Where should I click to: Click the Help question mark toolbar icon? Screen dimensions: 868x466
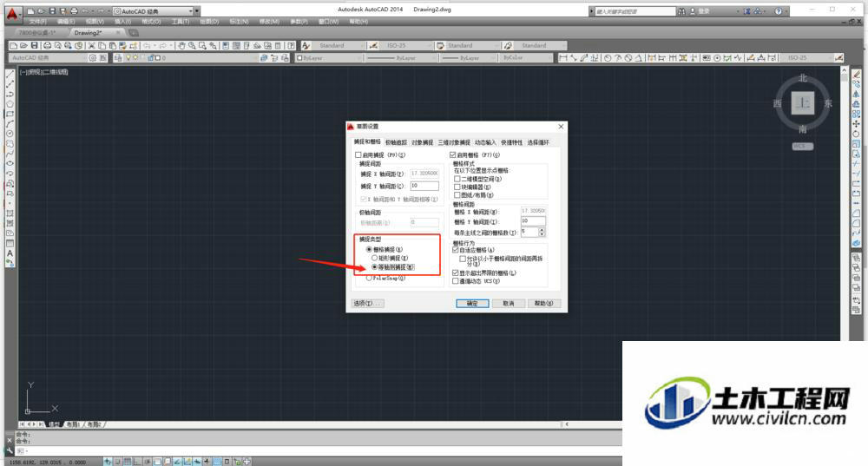point(291,45)
